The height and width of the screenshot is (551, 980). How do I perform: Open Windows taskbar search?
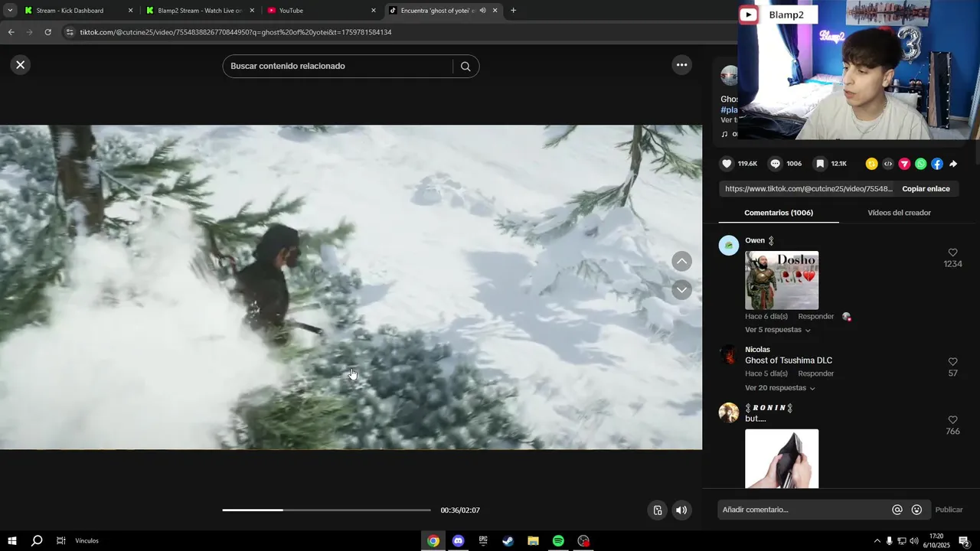click(x=36, y=541)
